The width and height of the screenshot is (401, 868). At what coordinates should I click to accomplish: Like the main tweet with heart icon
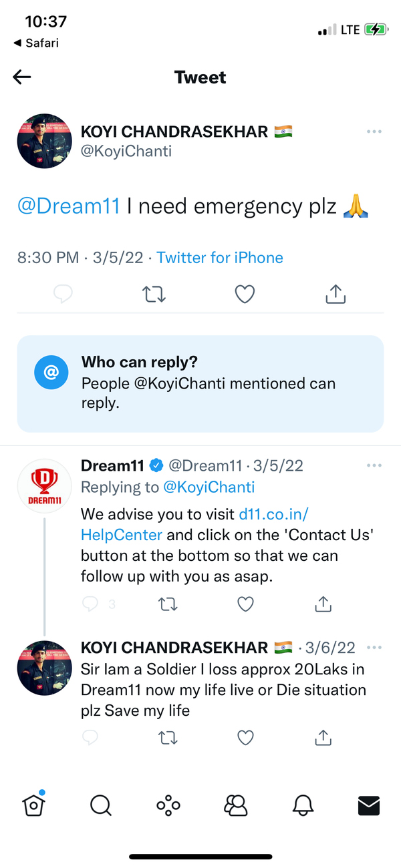pyautogui.click(x=245, y=294)
